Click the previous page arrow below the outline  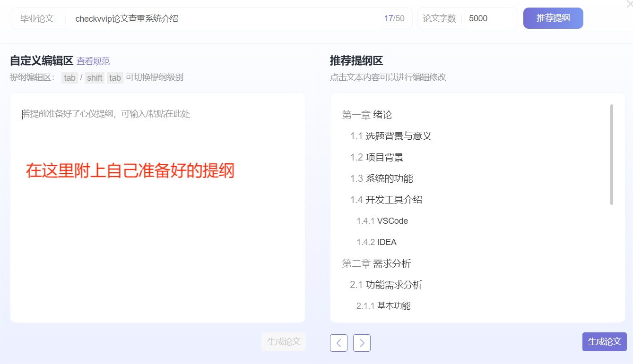338,343
